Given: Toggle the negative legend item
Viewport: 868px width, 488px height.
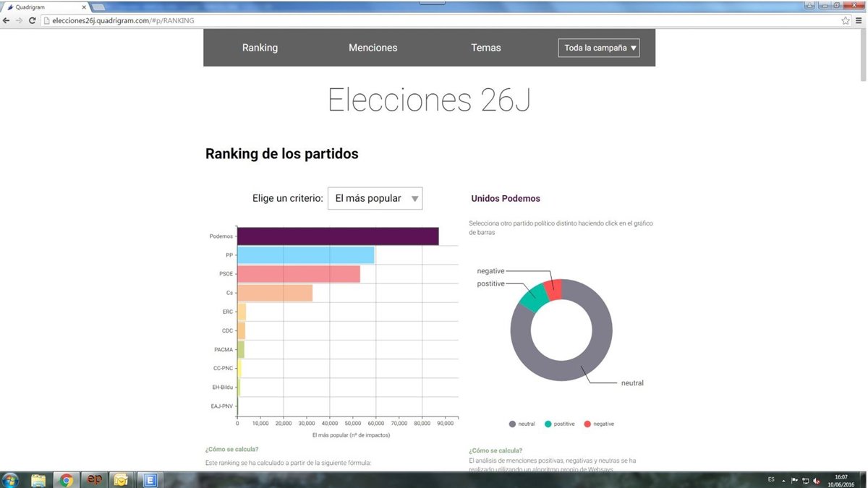Looking at the screenshot, I should pos(599,424).
